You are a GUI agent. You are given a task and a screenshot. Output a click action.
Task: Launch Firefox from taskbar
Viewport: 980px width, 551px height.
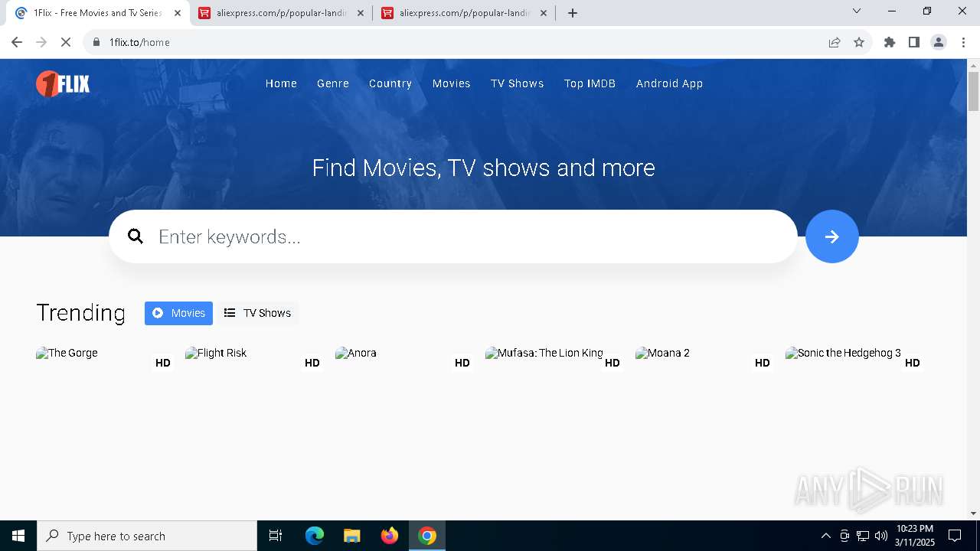click(x=390, y=536)
